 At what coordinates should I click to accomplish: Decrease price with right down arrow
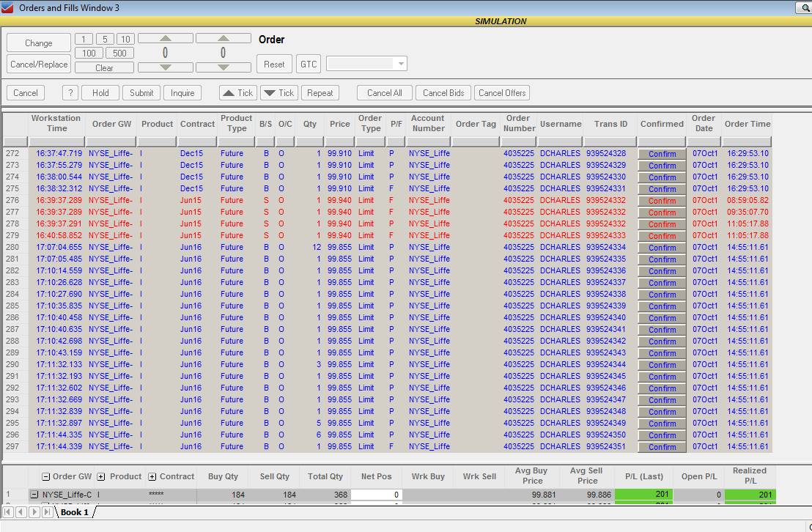pyautogui.click(x=224, y=67)
